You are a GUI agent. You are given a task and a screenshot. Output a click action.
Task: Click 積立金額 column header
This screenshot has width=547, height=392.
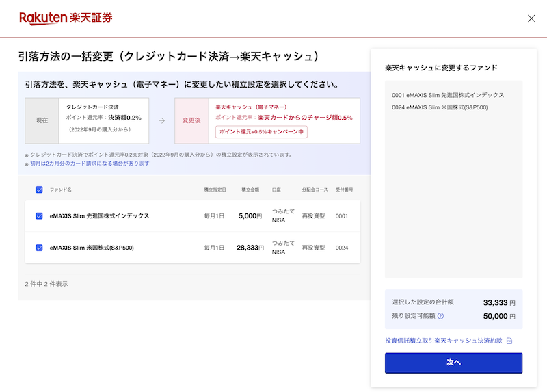(x=250, y=190)
